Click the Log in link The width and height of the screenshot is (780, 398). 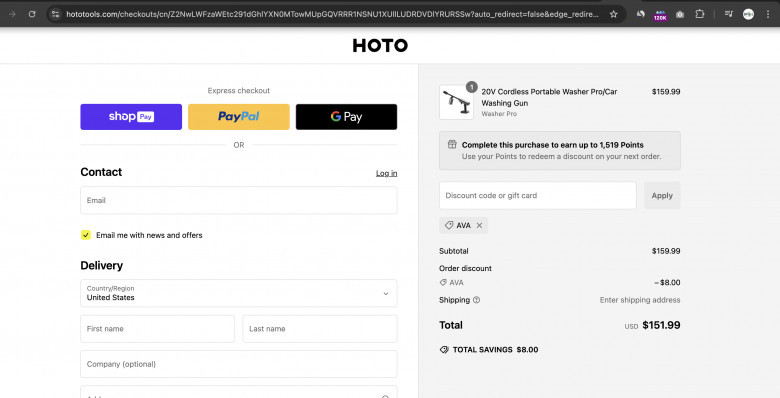(x=387, y=173)
